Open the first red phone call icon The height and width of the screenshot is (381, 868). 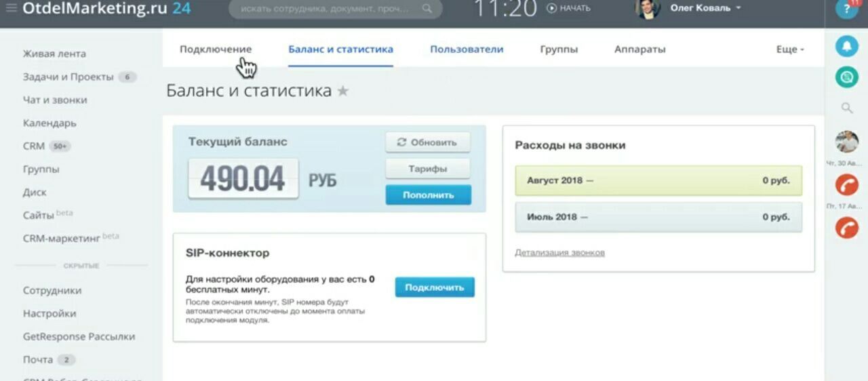[846, 185]
